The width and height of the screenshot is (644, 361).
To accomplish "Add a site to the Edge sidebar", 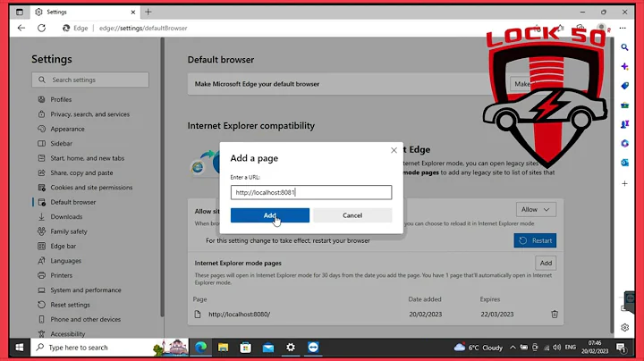I will [624, 183].
